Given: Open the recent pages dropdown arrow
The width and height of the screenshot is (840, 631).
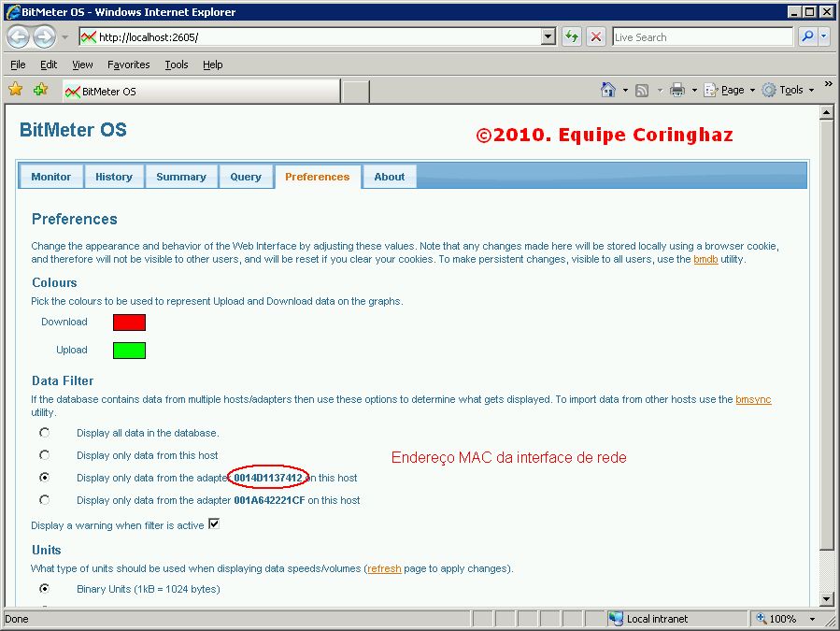Looking at the screenshot, I should tap(65, 37).
